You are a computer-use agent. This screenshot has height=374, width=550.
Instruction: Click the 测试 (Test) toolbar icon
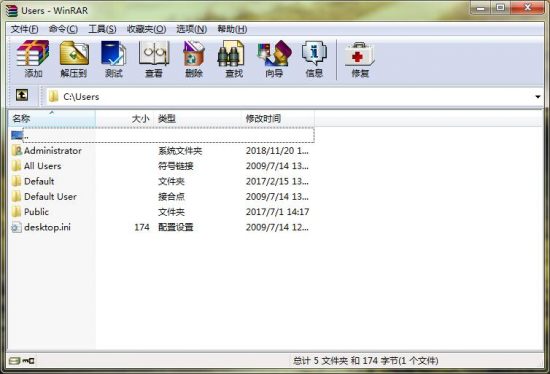click(114, 53)
